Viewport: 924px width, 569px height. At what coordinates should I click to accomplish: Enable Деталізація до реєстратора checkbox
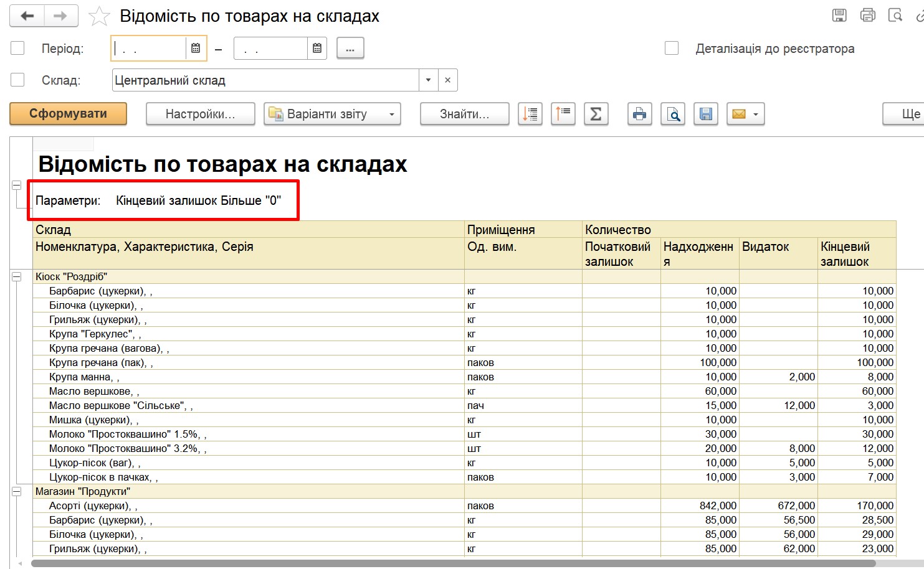(672, 48)
